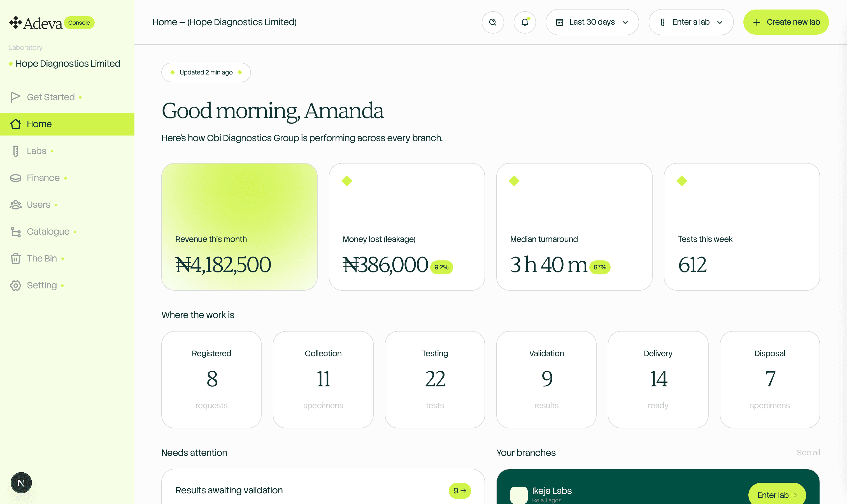This screenshot has width=847, height=504.
Task: Click the 9.2% leakage badge
Action: tap(441, 267)
